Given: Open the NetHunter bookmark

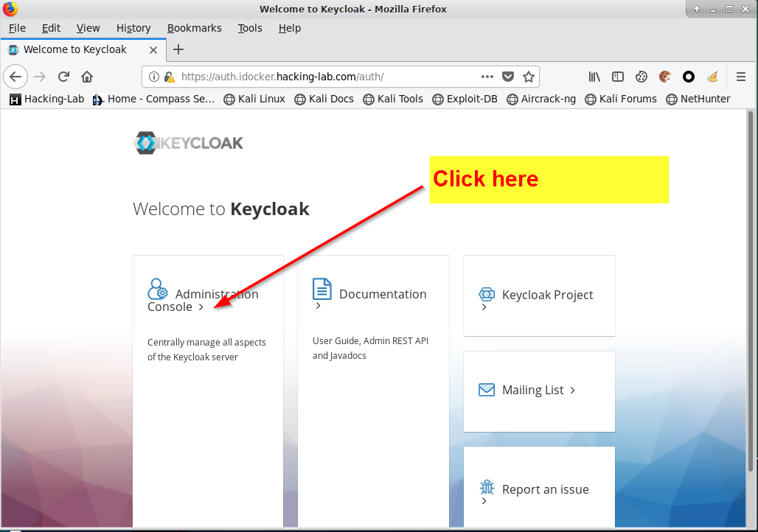Looking at the screenshot, I should tap(698, 99).
